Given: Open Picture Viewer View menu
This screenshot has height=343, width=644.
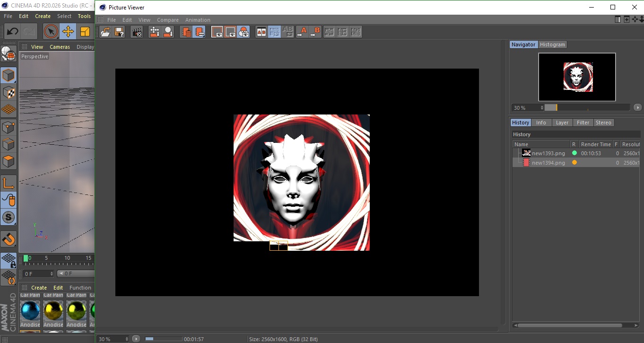Looking at the screenshot, I should pos(144,20).
